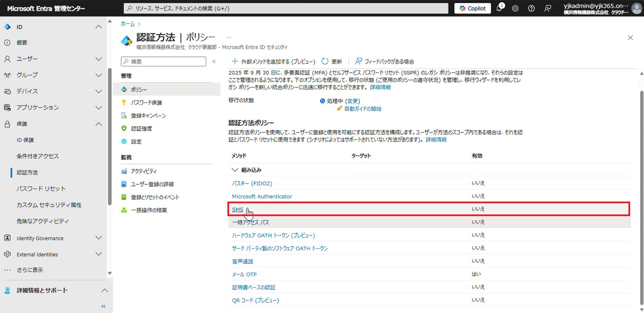Open the SMS authentication method
Image resolution: width=644 pixels, height=313 pixels.
point(237,210)
